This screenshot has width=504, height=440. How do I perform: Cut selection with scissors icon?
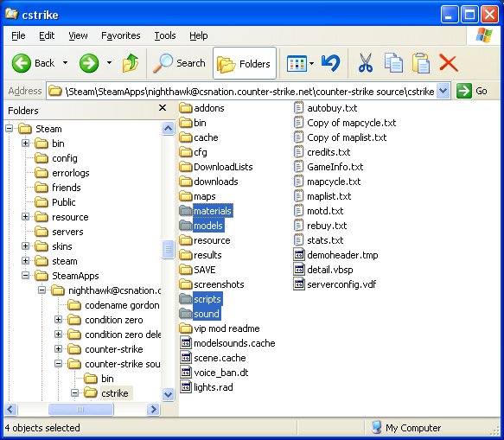pos(366,63)
